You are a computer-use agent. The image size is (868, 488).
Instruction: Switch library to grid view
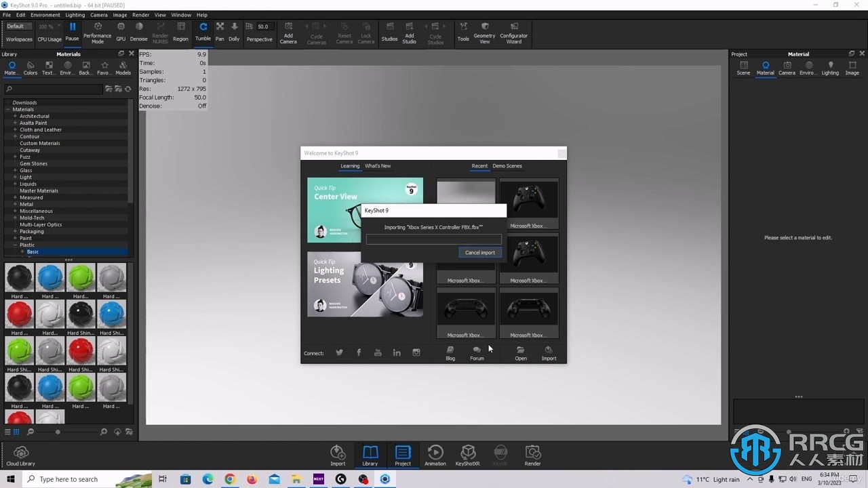[x=16, y=432]
